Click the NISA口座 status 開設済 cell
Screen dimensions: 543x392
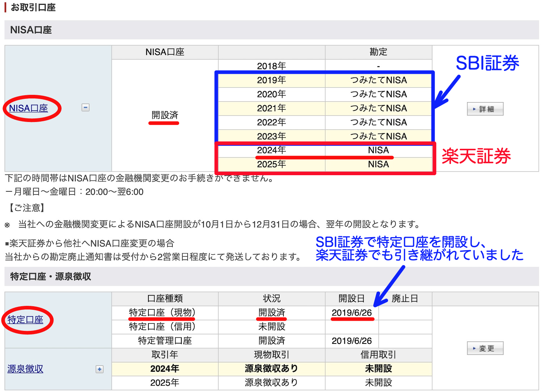pos(165,115)
